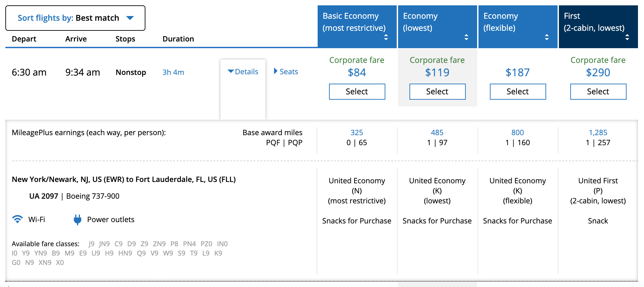Image resolution: width=644 pixels, height=287 pixels.
Task: Sort by the Depart column header
Action: (x=24, y=39)
